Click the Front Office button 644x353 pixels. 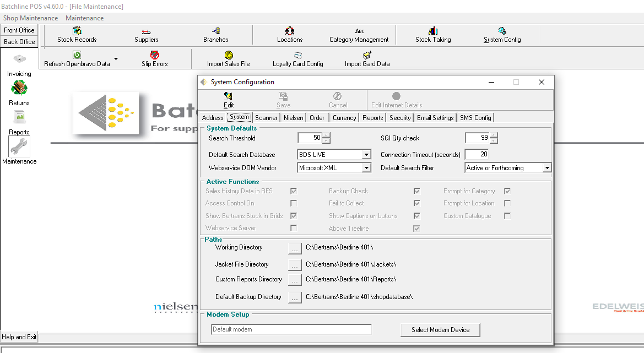(x=19, y=30)
